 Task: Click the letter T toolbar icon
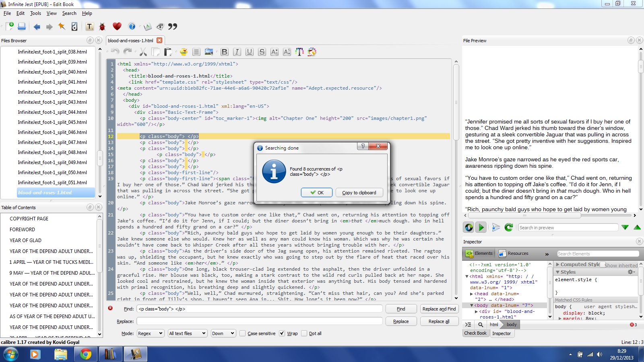(90, 27)
